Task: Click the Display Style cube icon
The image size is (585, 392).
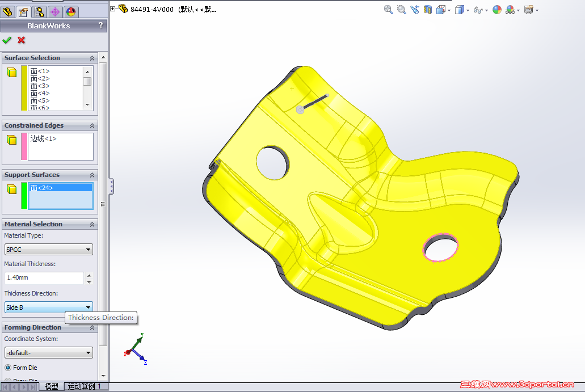Action: tap(460, 10)
